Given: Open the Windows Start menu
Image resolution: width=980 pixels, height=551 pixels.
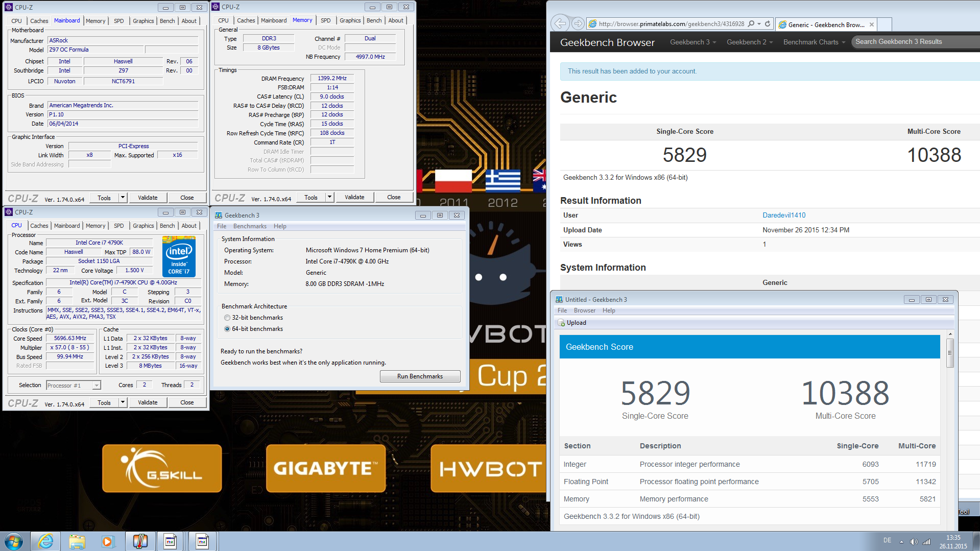Looking at the screenshot, I should pos(14,541).
